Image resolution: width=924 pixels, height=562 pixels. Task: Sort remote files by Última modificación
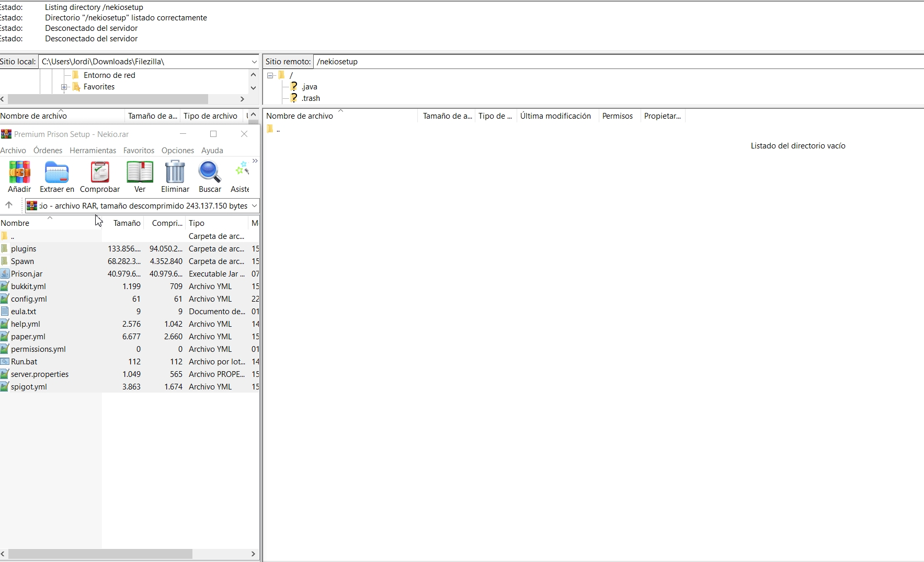(555, 116)
